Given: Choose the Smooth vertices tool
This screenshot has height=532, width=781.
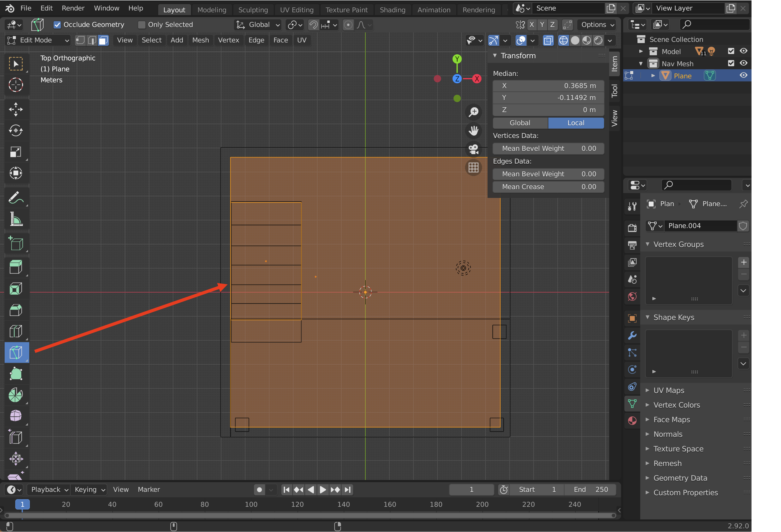Looking at the screenshot, I should pyautogui.click(x=16, y=416).
